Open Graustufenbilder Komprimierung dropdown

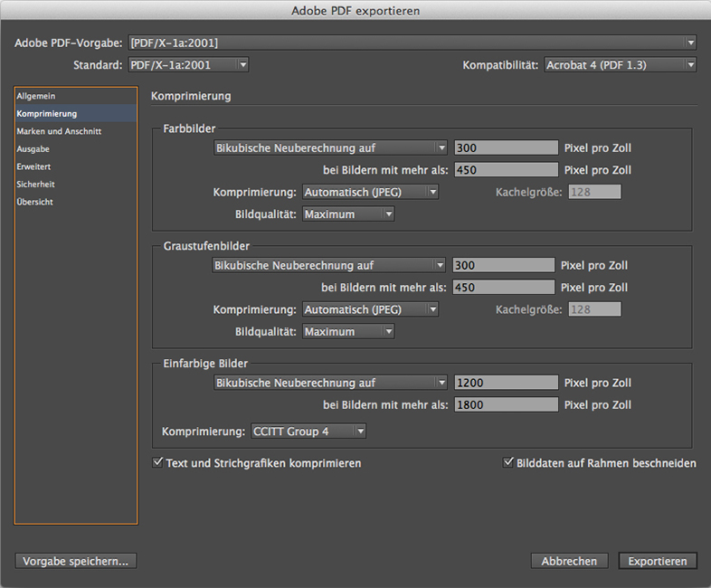(371, 309)
